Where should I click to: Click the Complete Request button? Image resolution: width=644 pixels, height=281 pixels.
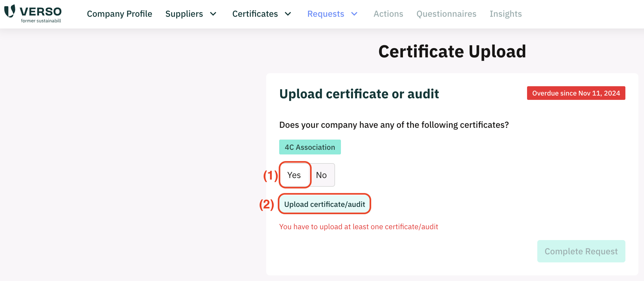tap(581, 251)
